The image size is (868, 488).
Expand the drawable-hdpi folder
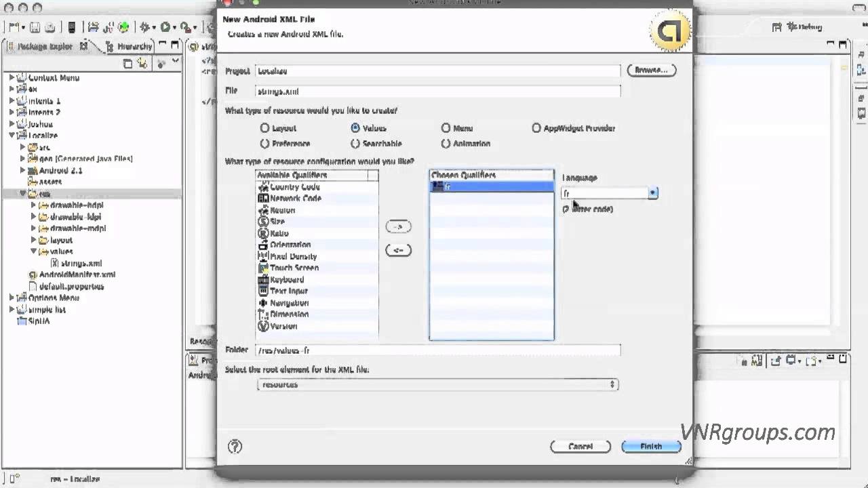(33, 205)
